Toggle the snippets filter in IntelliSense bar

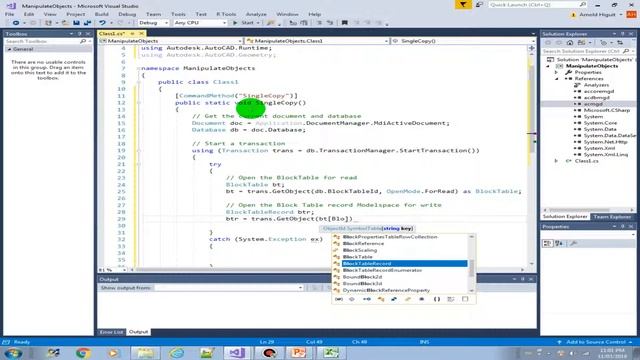(464, 299)
